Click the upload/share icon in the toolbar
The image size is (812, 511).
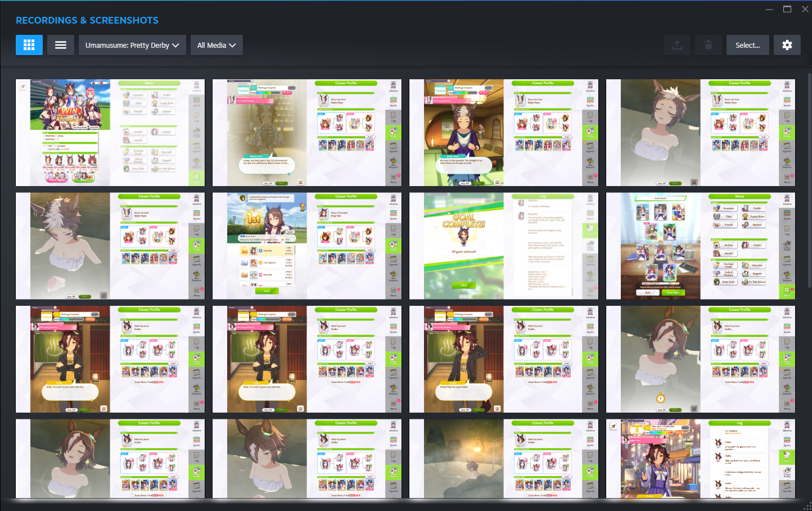pos(677,45)
